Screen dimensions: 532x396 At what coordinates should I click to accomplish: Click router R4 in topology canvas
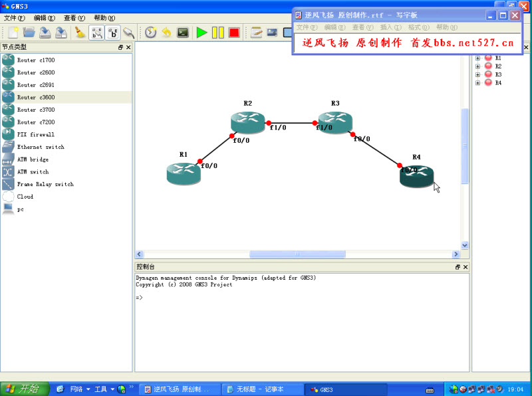pos(416,176)
